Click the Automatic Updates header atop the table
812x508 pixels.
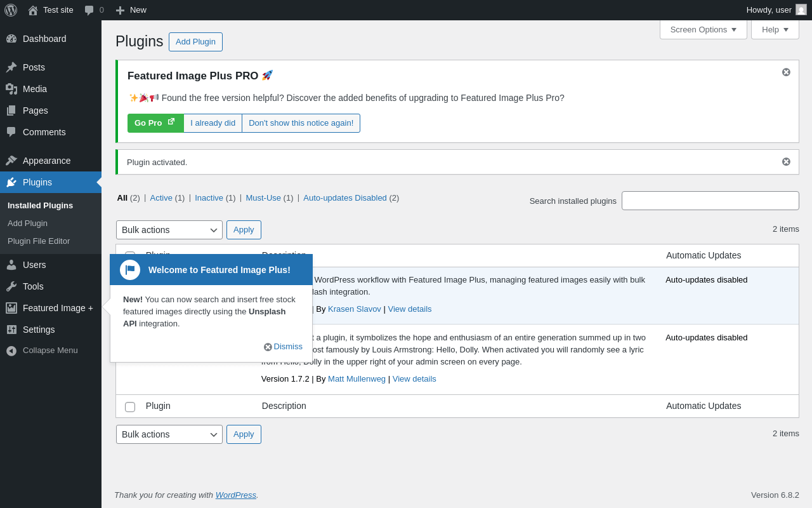704,255
